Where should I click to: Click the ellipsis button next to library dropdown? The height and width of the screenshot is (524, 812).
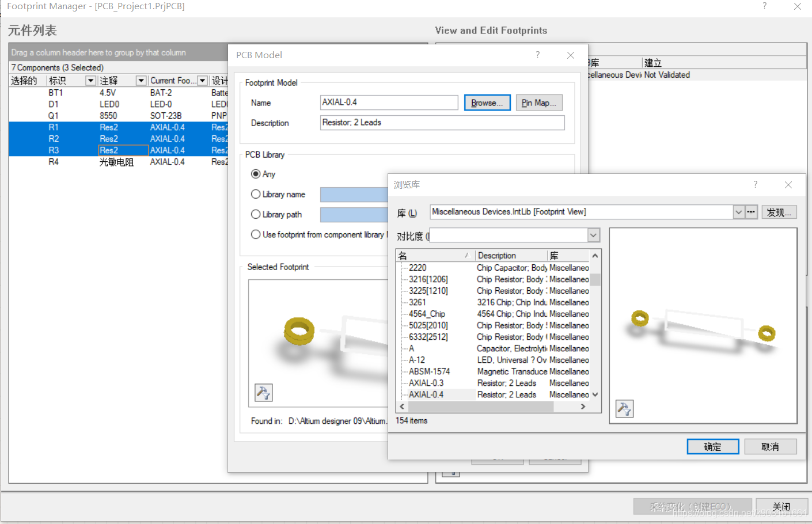point(751,212)
